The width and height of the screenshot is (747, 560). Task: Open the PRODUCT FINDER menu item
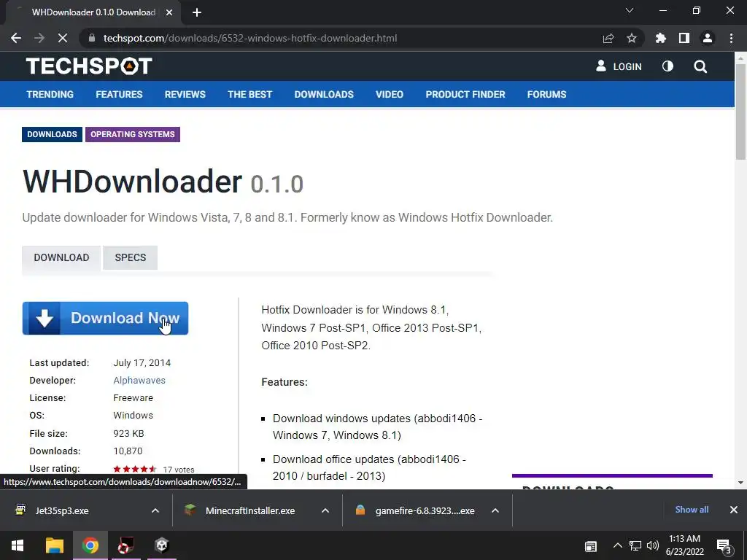click(465, 94)
